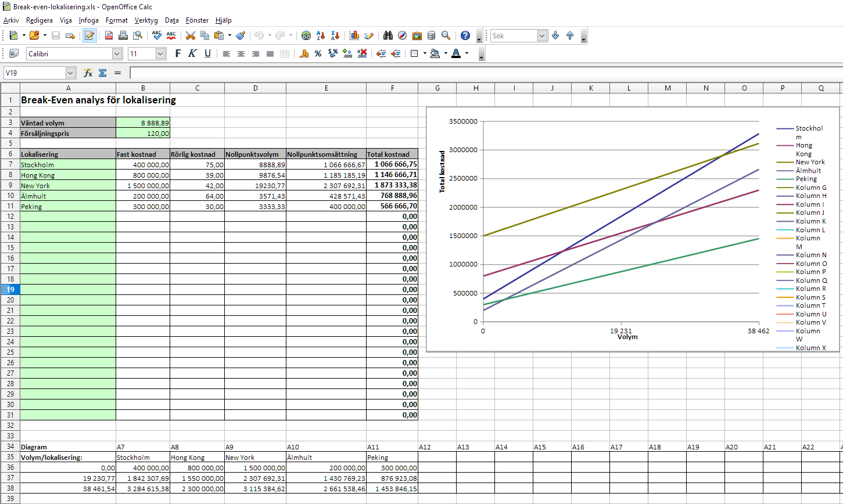Insert Hyperlink globe icon

(x=306, y=35)
